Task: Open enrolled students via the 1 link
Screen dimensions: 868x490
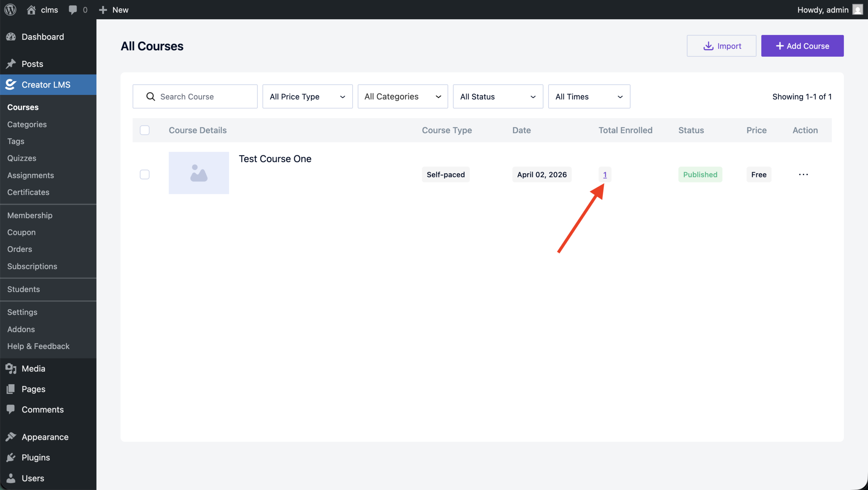Action: coord(605,174)
